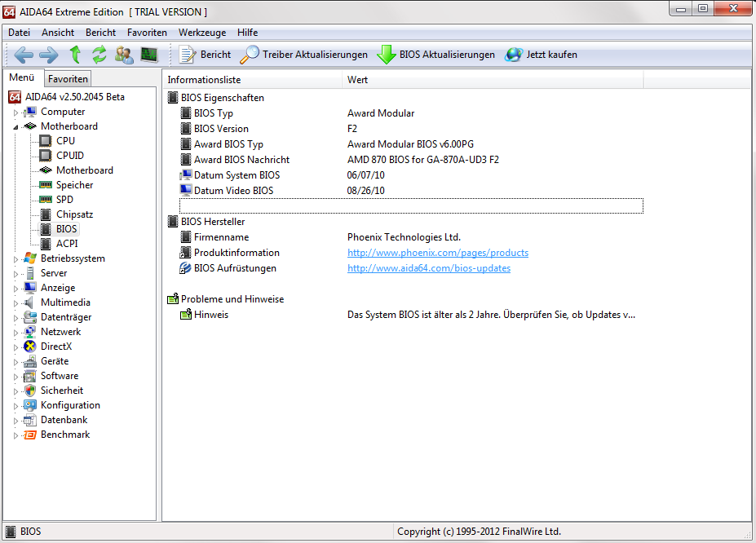Click the Informationsliste column header

(253, 80)
